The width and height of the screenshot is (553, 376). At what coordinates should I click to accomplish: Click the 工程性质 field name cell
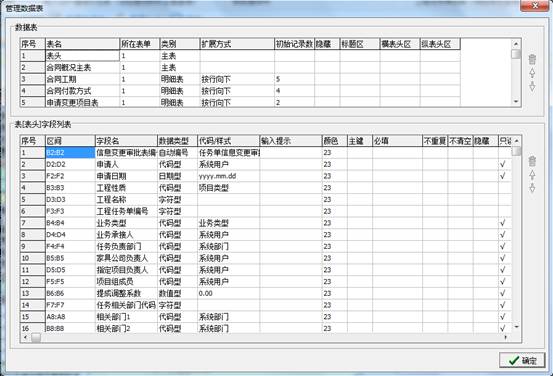(x=126, y=188)
